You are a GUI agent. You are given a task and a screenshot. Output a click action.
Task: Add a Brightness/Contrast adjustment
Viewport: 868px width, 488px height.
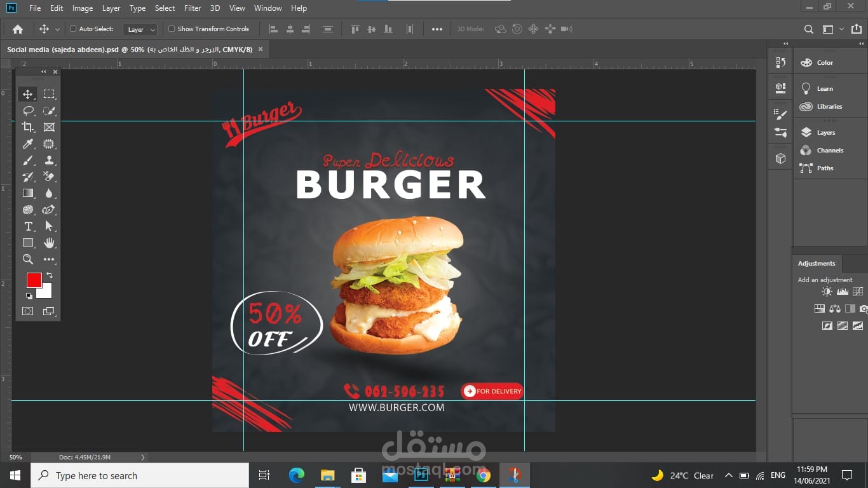tap(827, 292)
